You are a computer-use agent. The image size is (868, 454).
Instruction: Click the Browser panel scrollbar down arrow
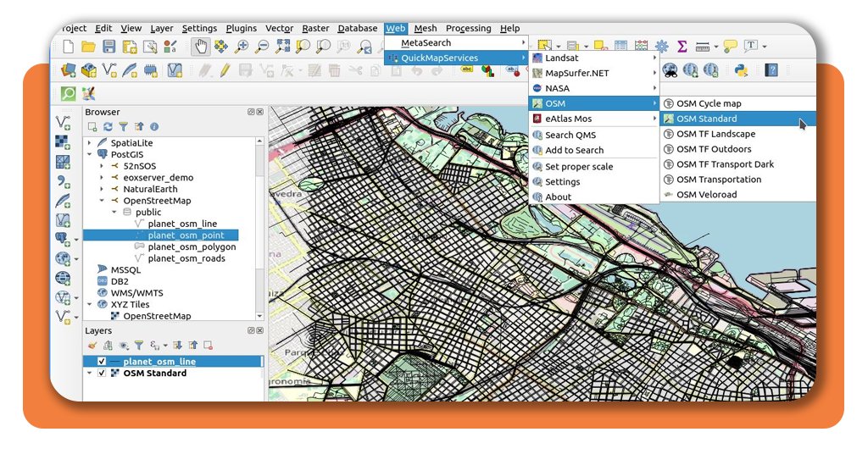point(259,316)
